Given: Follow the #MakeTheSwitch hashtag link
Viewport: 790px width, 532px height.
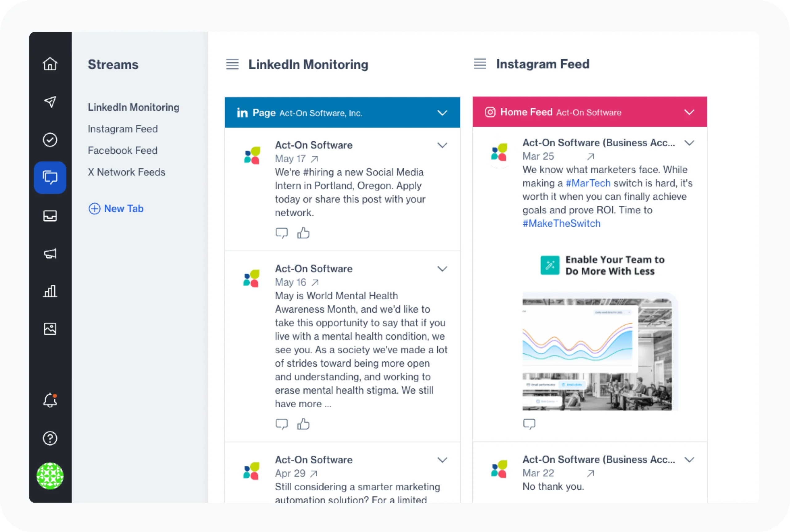Looking at the screenshot, I should pos(561,223).
